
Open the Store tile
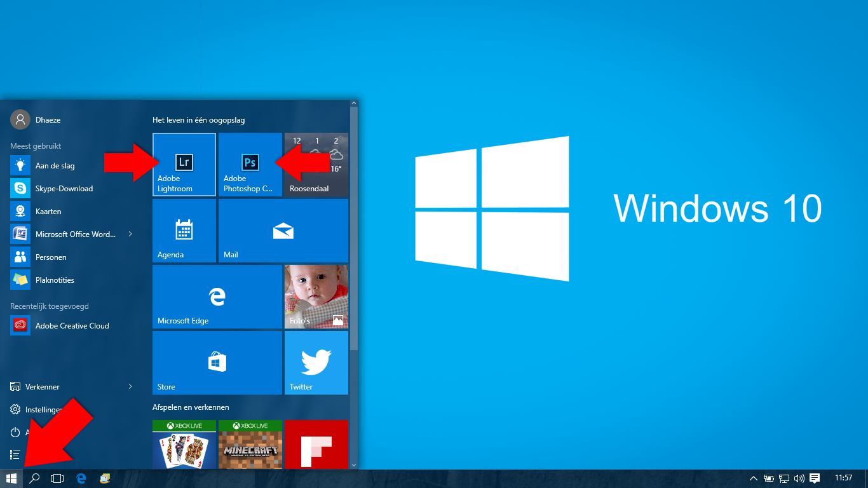217,363
